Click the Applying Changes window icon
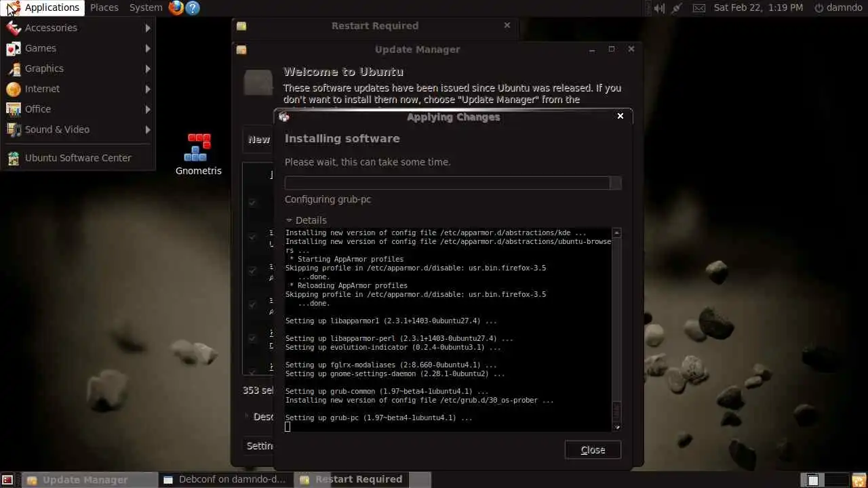This screenshot has height=488, width=868. click(284, 117)
